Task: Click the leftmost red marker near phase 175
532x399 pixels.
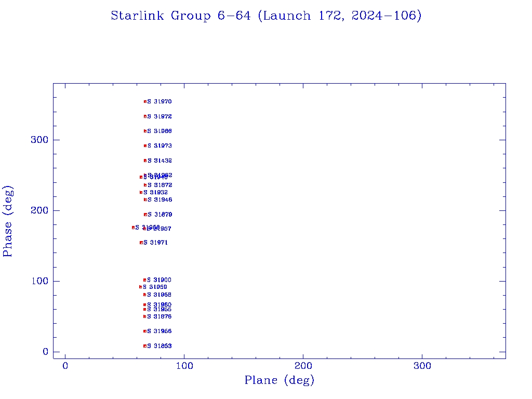Action: click(134, 228)
